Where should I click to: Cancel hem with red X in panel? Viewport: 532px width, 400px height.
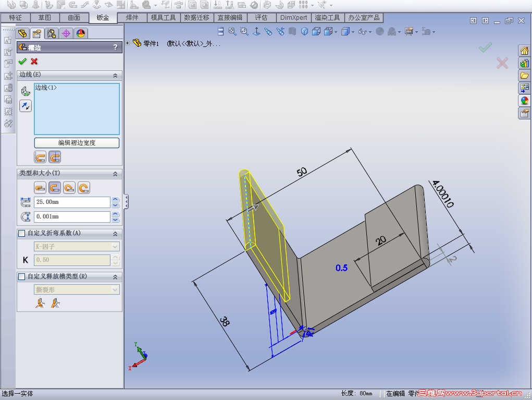click(x=34, y=62)
